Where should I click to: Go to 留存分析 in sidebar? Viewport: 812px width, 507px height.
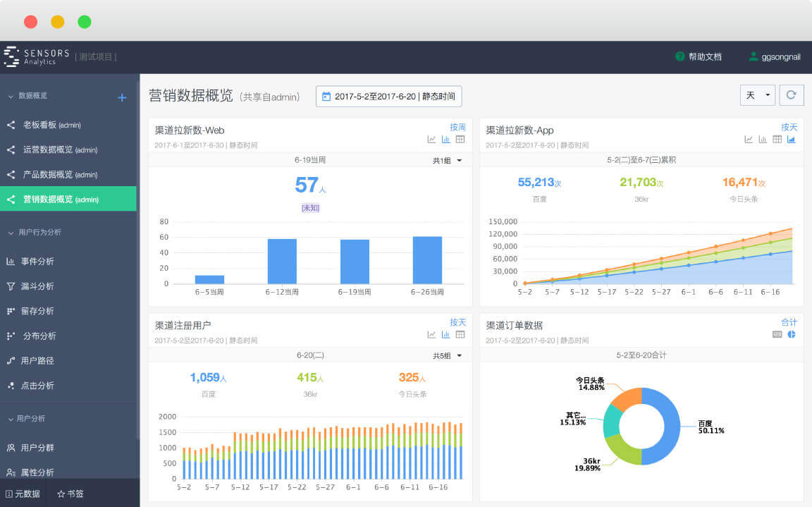pyautogui.click(x=37, y=311)
